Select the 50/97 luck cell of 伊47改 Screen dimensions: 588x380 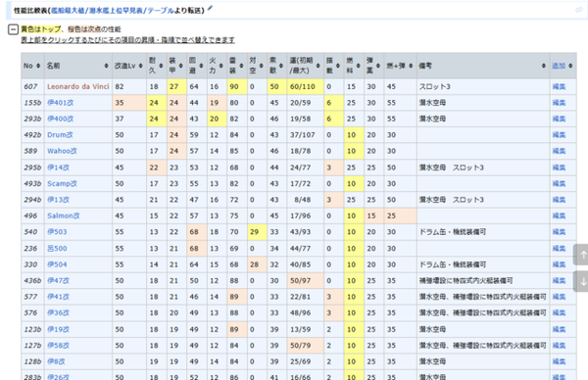(305, 281)
